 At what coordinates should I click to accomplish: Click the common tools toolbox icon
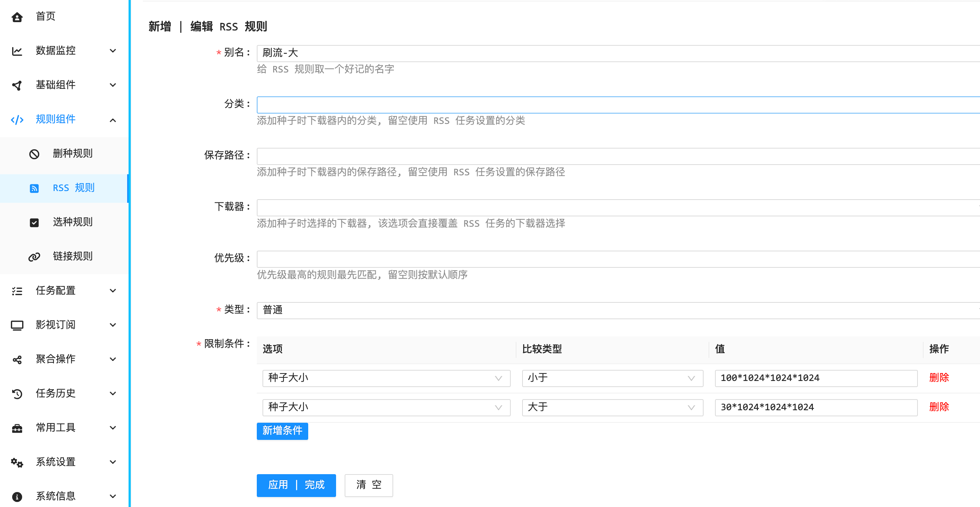17,428
